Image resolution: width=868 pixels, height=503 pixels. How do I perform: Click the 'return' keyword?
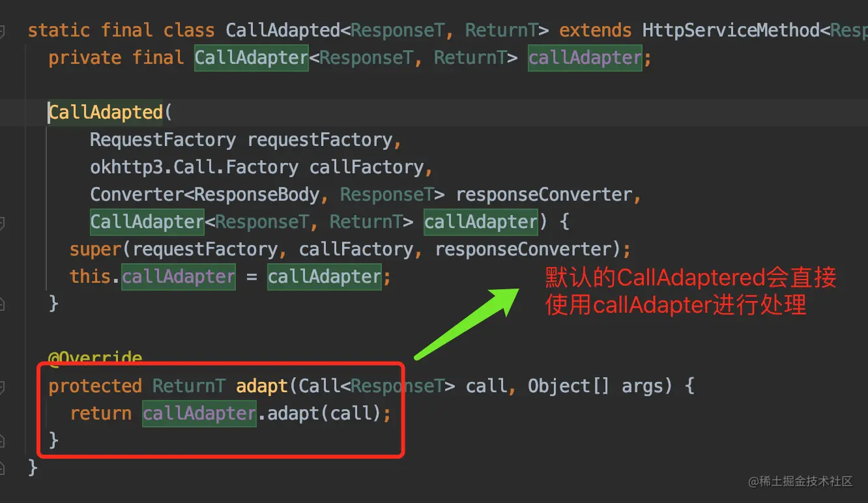(x=100, y=414)
